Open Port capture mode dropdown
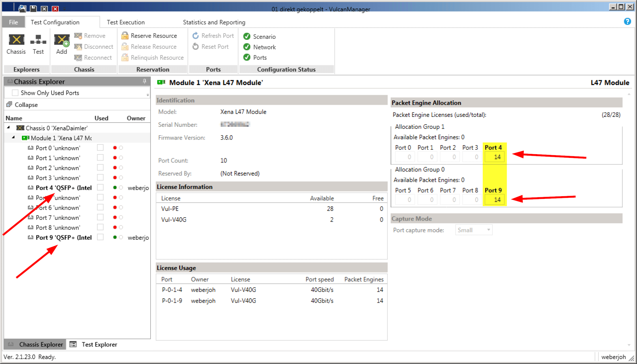This screenshot has width=637, height=364. click(474, 230)
